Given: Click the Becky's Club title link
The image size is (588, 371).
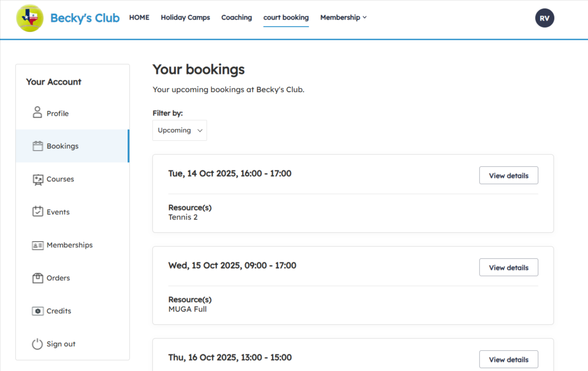Looking at the screenshot, I should [x=85, y=18].
